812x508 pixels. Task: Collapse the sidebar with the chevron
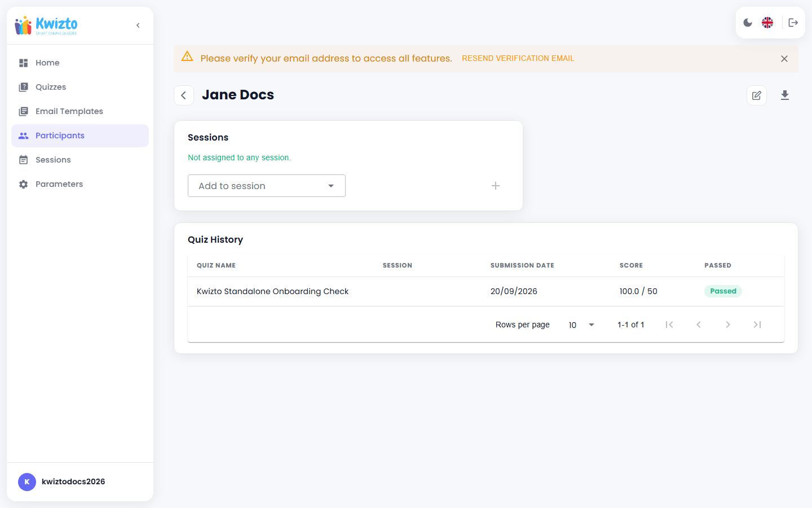coord(138,25)
